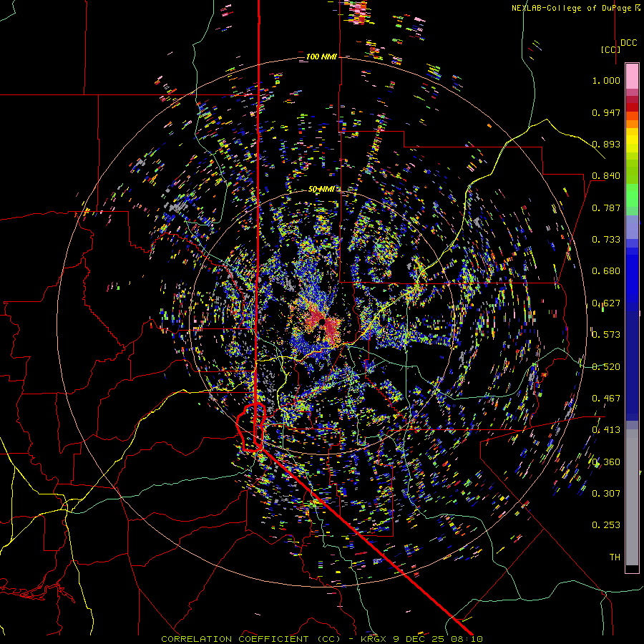Click the 0.360 legend value
644x644 pixels.
point(606,462)
